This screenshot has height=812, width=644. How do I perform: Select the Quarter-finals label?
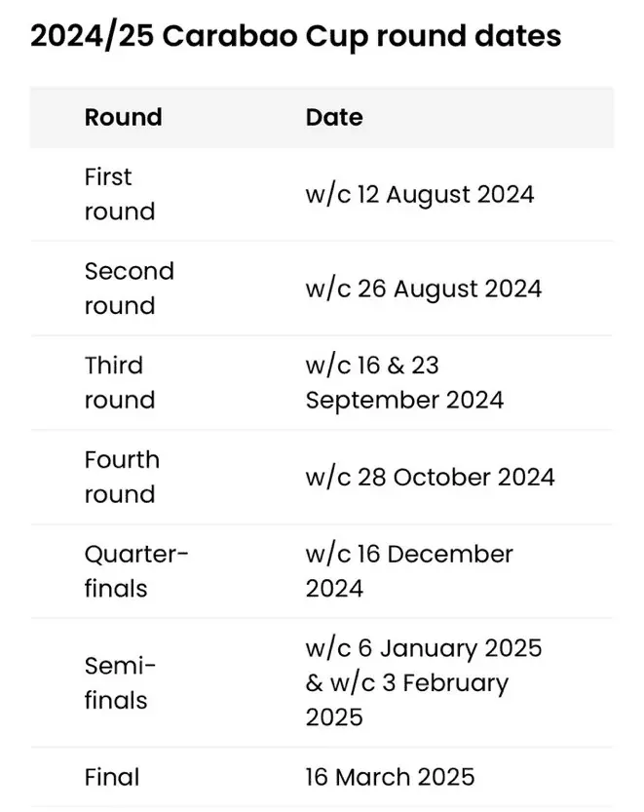pyautogui.click(x=136, y=571)
